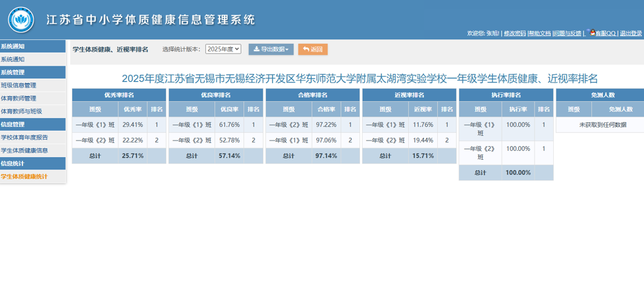Open 学校体育年度报告 sidebar item
Viewport: 644px width, 297px height.
point(24,137)
